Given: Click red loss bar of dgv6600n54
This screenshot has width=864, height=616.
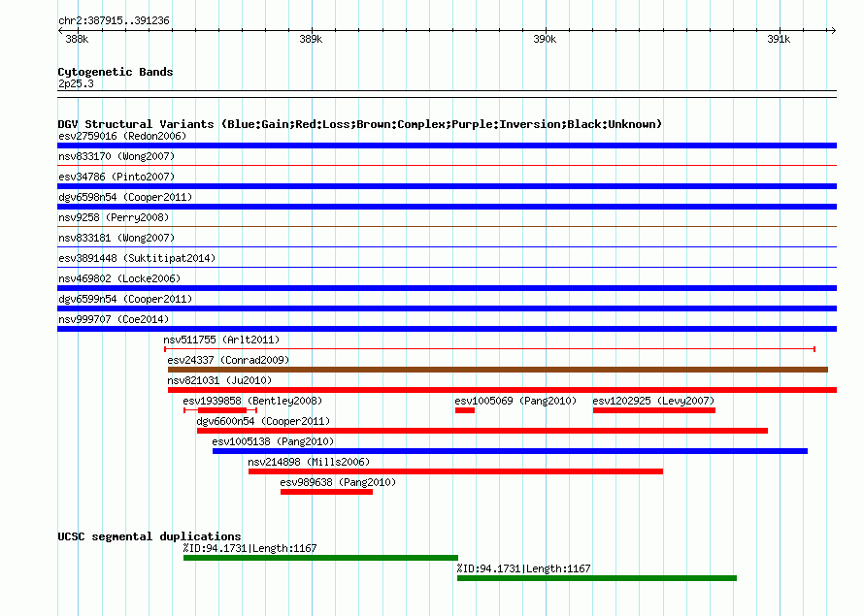Looking at the screenshot, I should tap(482, 431).
